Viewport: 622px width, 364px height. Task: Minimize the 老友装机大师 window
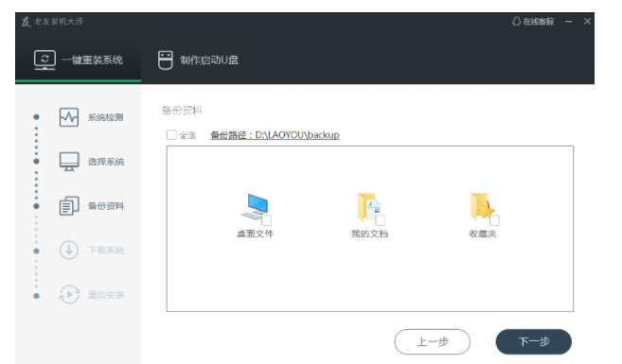(x=568, y=22)
